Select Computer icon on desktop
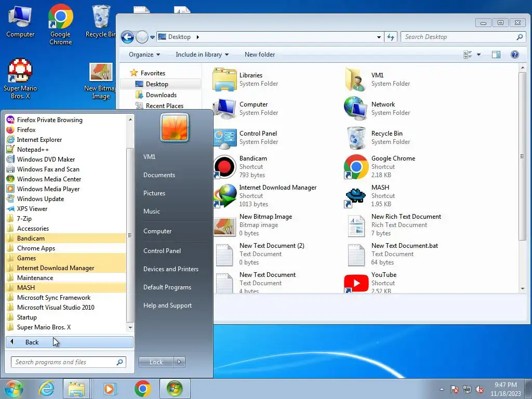Viewport: 532px width, 399px height. 20,21
